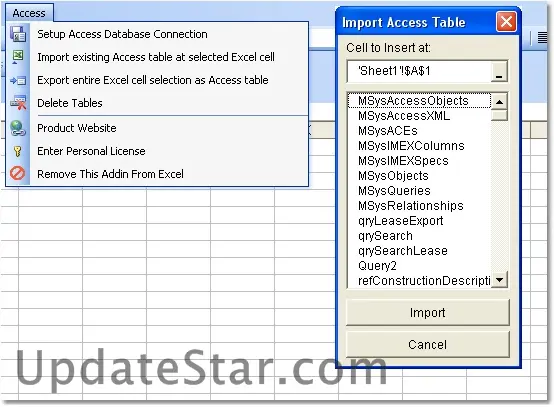Screen dimensions: 554x407
Task: Open the Access menu tab
Action: click(x=29, y=13)
